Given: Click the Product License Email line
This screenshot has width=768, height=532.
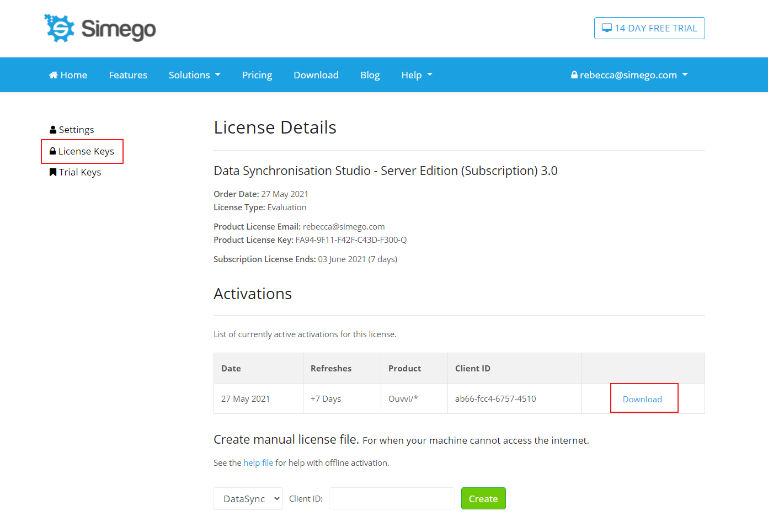Looking at the screenshot, I should 299,226.
